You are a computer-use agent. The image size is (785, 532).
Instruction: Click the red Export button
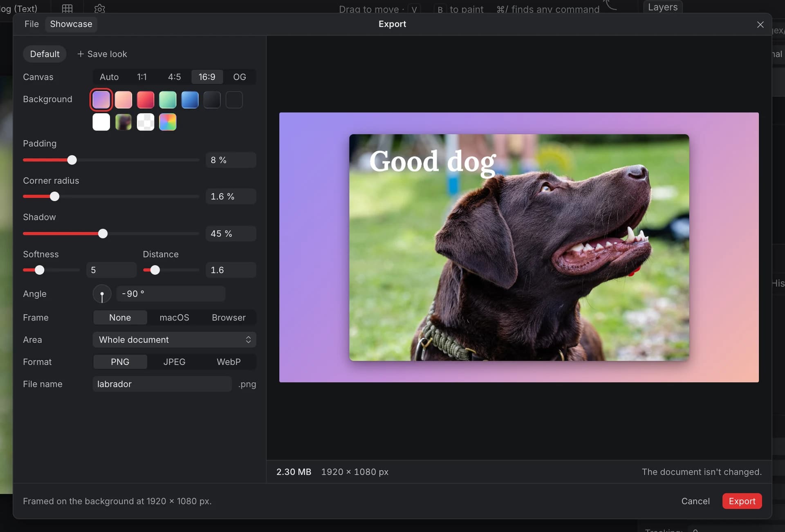click(x=742, y=501)
